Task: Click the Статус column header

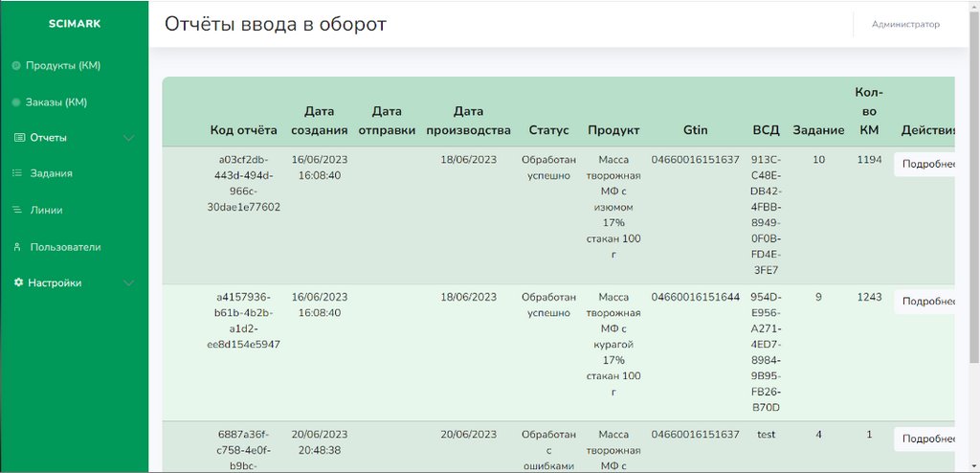Action: [x=548, y=130]
